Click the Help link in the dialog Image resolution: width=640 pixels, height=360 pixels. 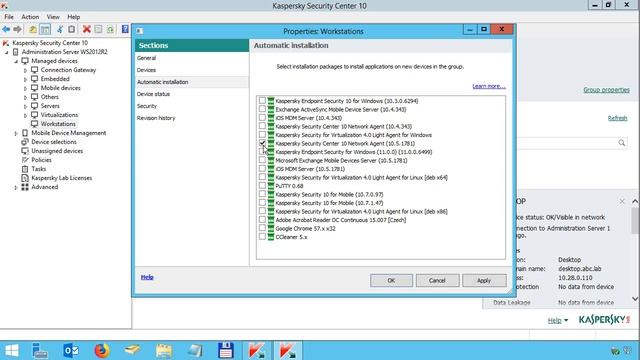coord(147,277)
